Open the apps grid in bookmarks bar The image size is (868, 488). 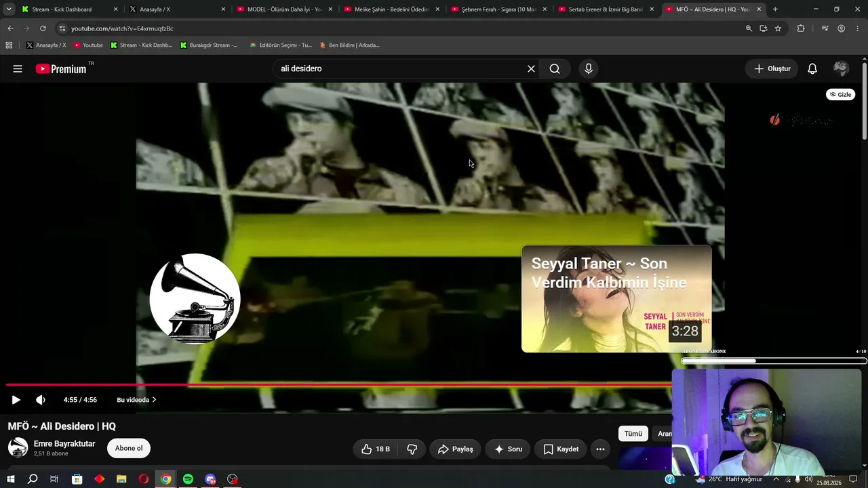9,45
